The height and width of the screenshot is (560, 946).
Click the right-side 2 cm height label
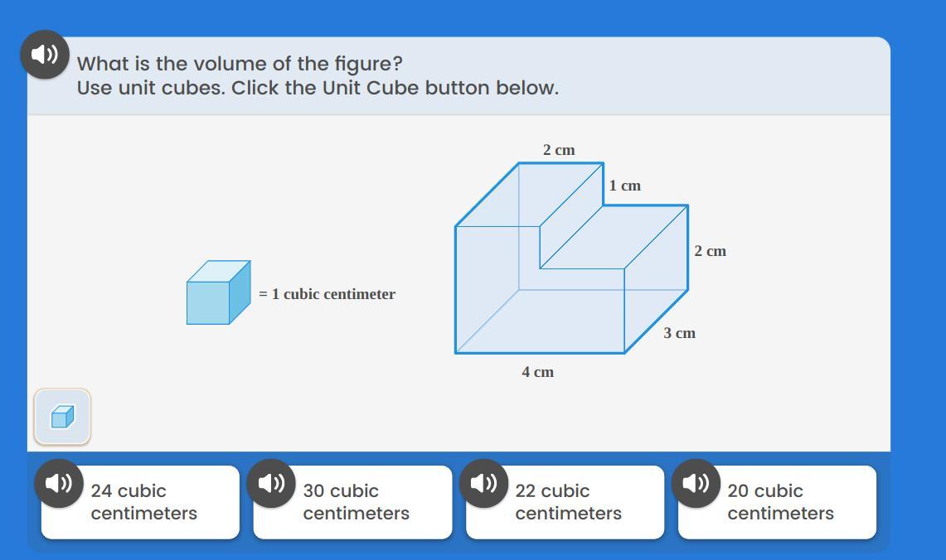(x=710, y=251)
